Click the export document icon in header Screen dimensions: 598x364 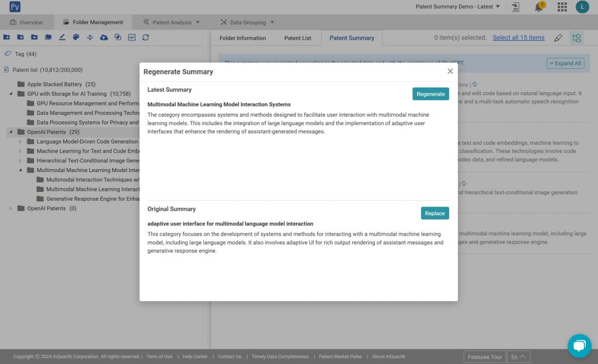(x=515, y=7)
